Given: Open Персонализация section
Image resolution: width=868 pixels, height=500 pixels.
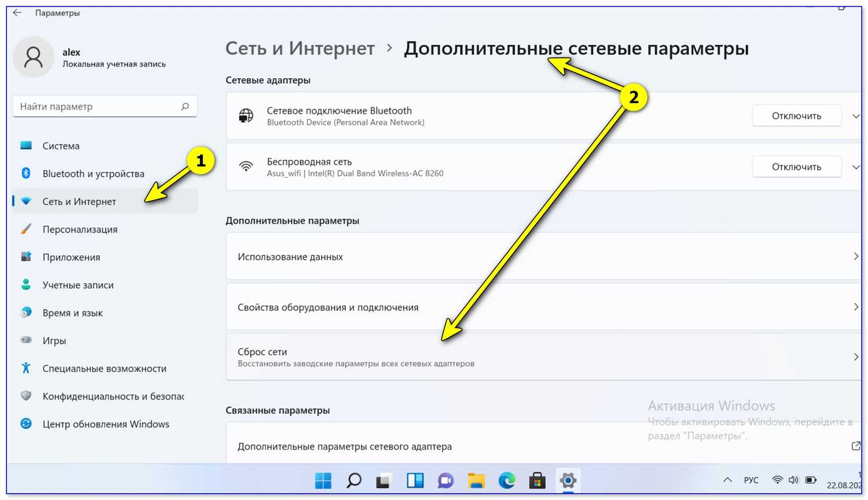Looking at the screenshot, I should [105, 229].
